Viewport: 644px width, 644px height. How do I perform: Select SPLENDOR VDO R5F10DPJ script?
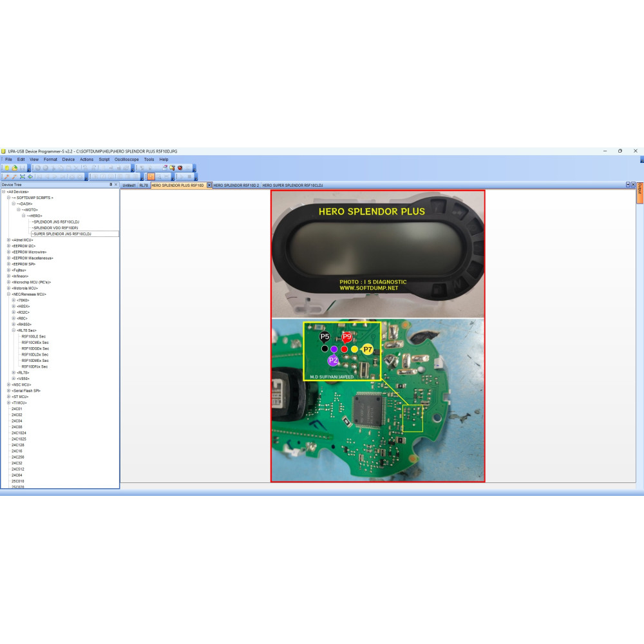(55, 228)
